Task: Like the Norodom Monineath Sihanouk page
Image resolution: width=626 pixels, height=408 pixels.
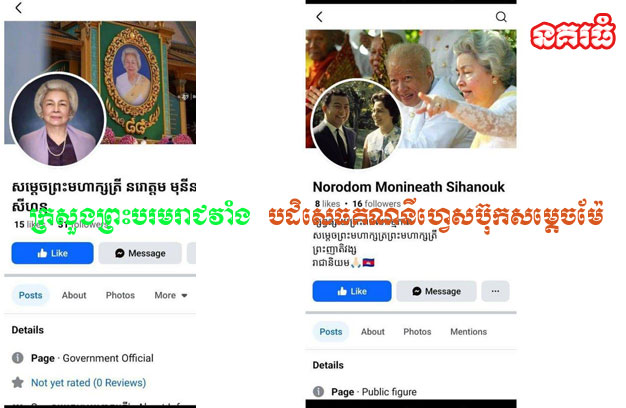Action: tap(352, 291)
